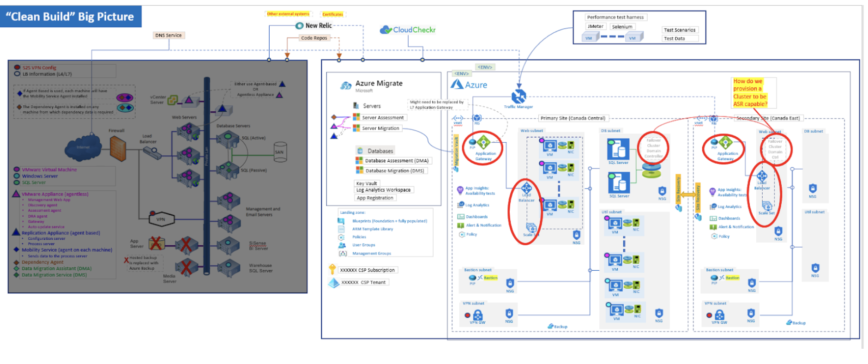
Task: Select the Secondary Site Log Analytics icon
Action: (713, 206)
